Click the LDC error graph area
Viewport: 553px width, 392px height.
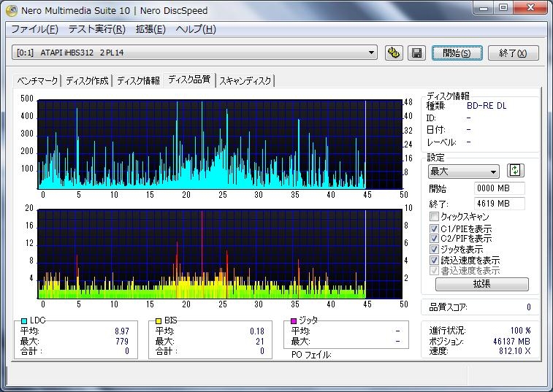point(220,145)
